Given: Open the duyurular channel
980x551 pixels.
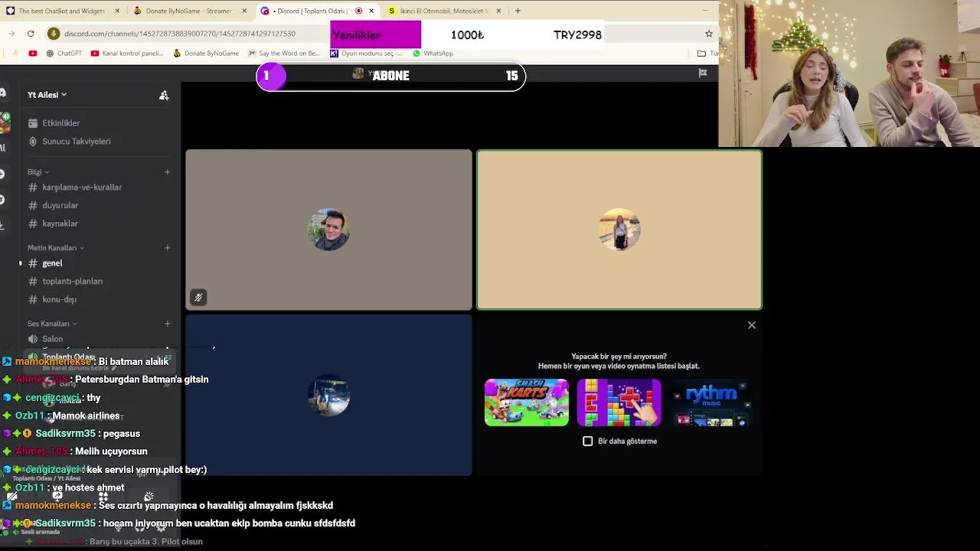Looking at the screenshot, I should (60, 206).
